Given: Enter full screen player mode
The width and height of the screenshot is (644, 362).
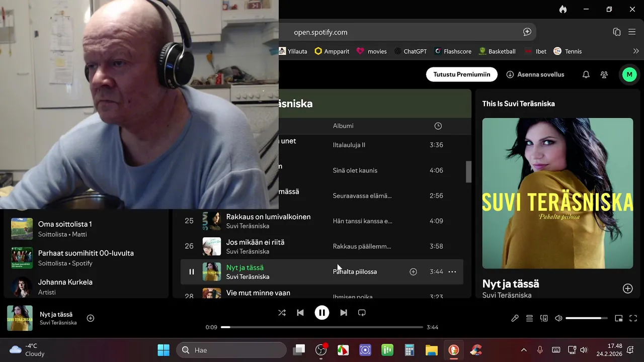Looking at the screenshot, I should 633,318.
